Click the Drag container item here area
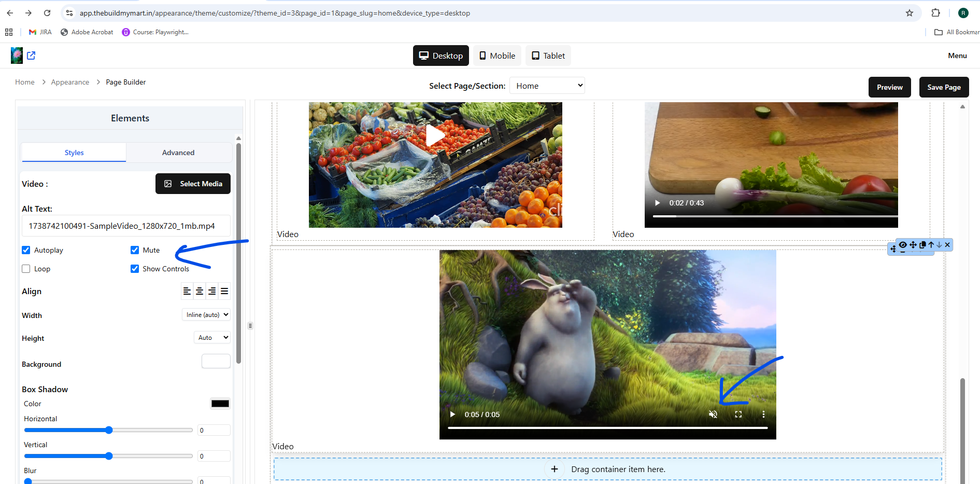The width and height of the screenshot is (980, 484). 607,469
